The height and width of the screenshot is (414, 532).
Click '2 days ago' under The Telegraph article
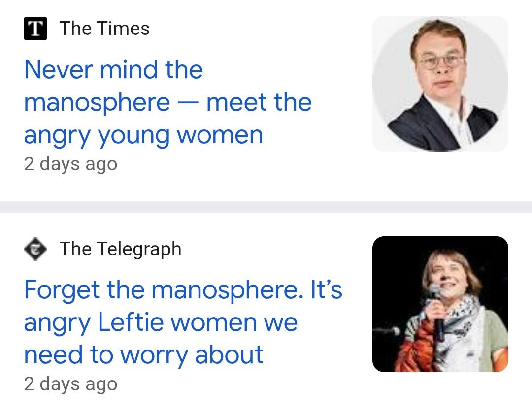(x=70, y=384)
